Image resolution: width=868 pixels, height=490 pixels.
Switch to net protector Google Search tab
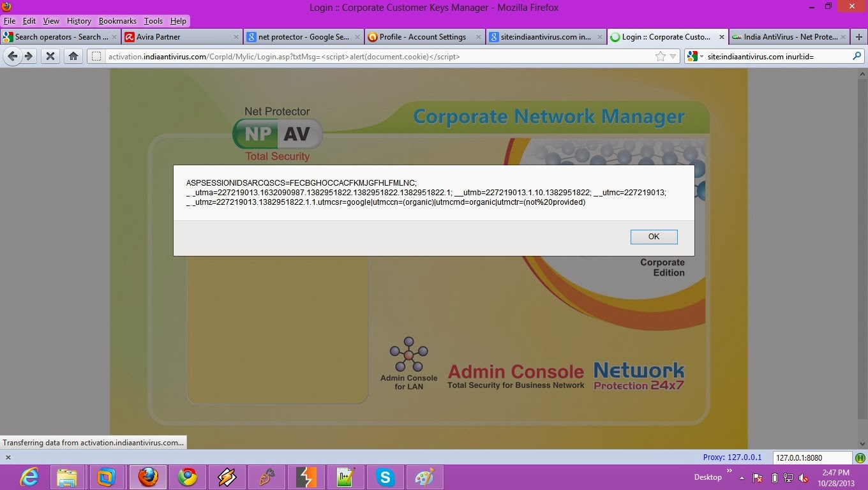[303, 37]
